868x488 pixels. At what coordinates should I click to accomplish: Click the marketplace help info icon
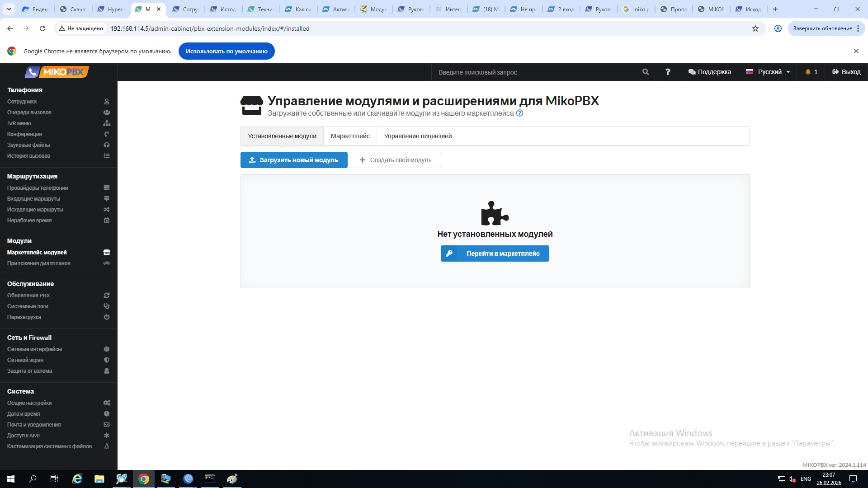click(520, 113)
